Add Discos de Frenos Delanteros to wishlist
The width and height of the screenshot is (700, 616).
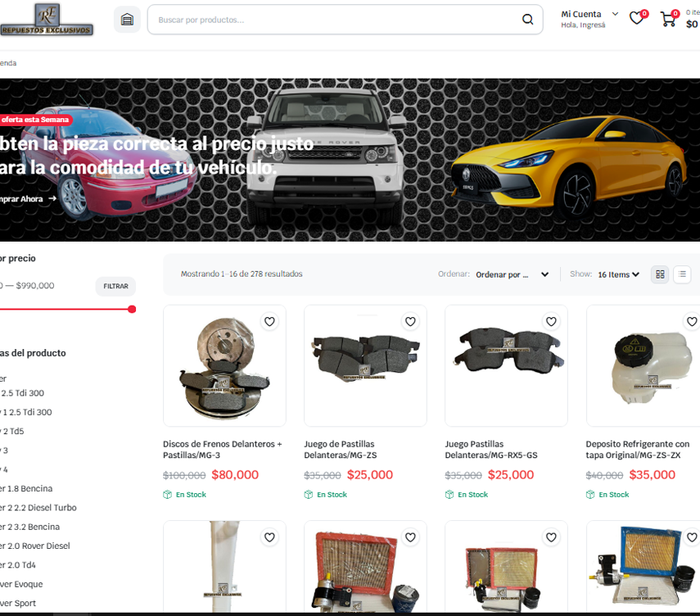point(269,322)
